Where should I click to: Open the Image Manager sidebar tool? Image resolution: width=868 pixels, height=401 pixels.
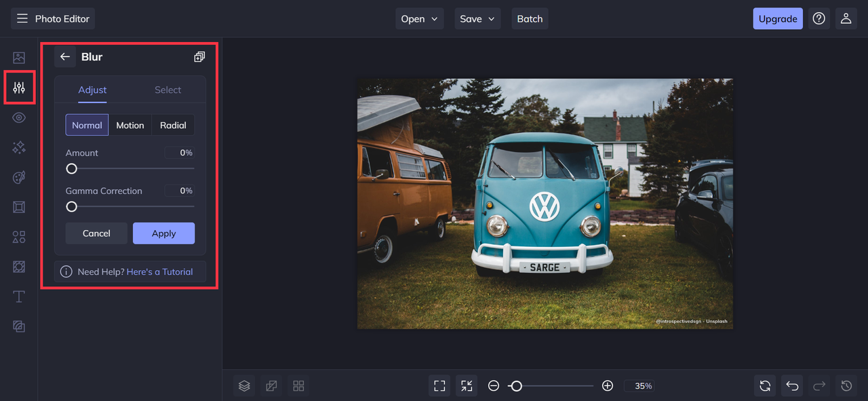[x=19, y=58]
